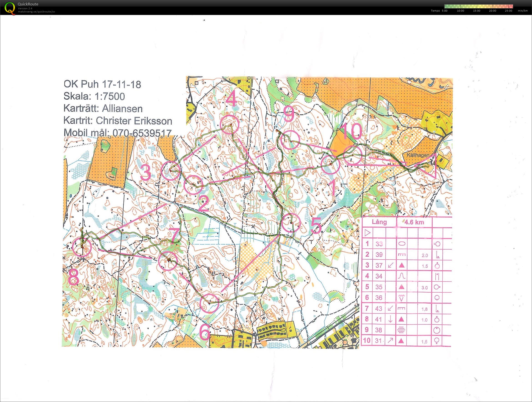Select control circle 5 on map

point(291,223)
